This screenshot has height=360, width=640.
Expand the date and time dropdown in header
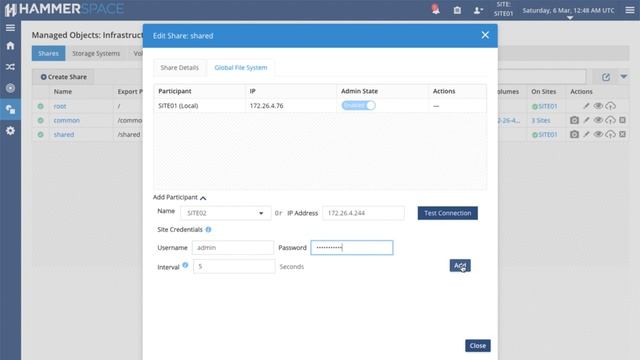pyautogui.click(x=570, y=18)
